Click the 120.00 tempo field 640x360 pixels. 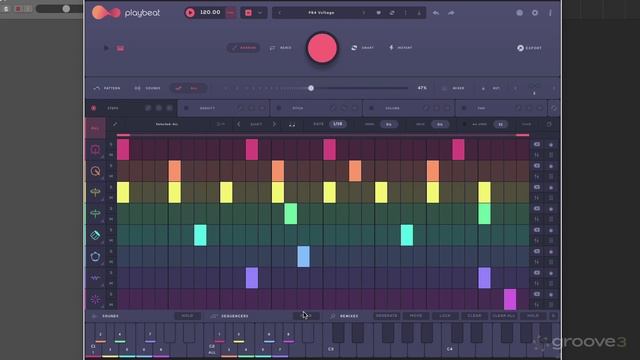(x=210, y=13)
